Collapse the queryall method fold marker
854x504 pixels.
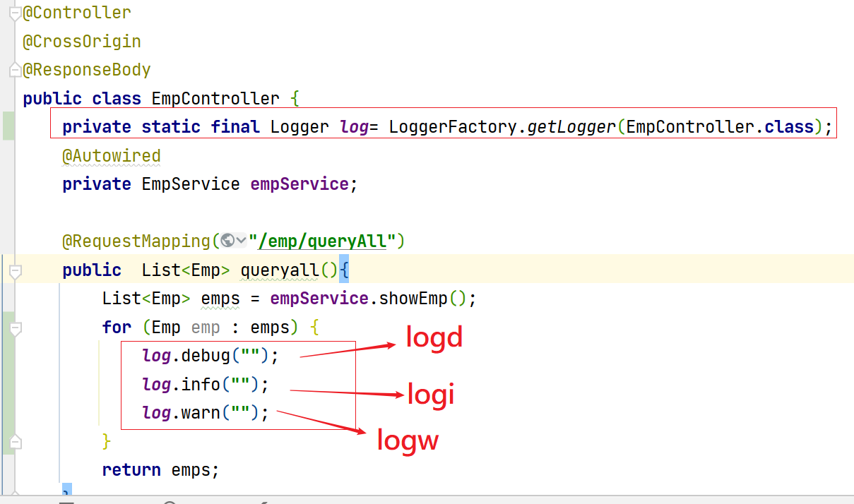[x=16, y=270]
